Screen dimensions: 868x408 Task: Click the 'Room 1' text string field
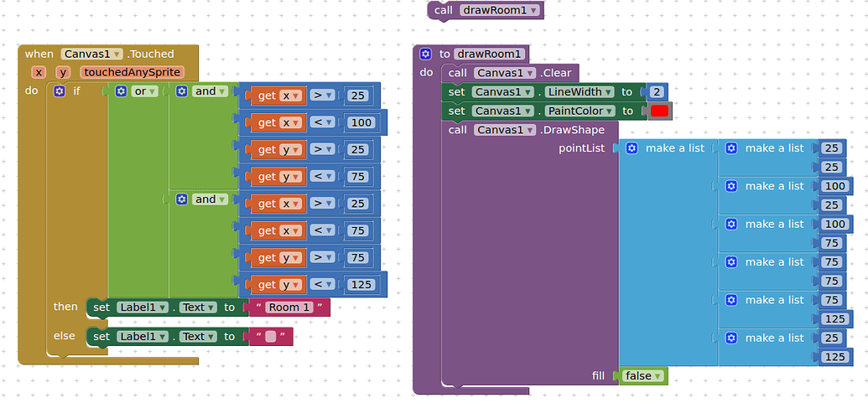pyautogui.click(x=288, y=307)
